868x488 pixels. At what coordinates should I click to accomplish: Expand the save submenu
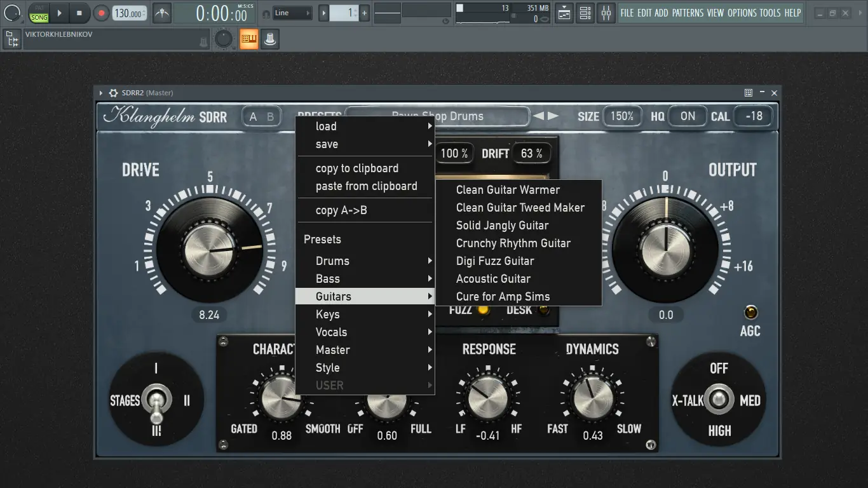point(365,144)
